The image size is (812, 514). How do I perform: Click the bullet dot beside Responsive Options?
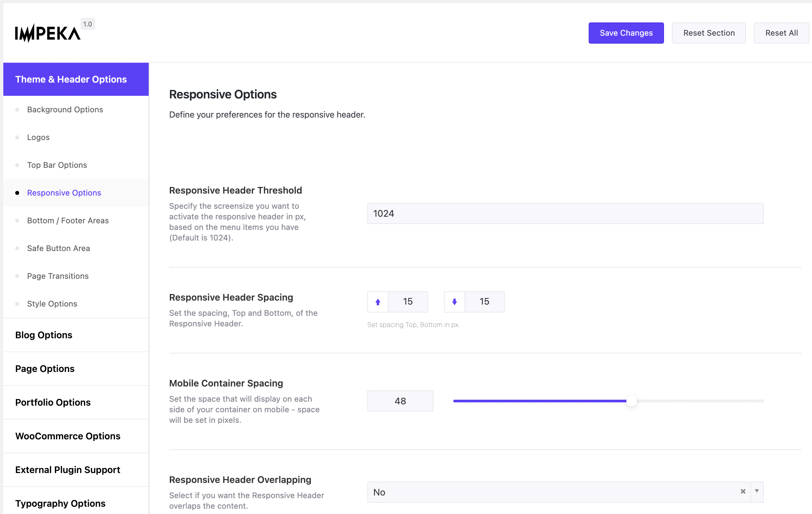[x=18, y=193]
